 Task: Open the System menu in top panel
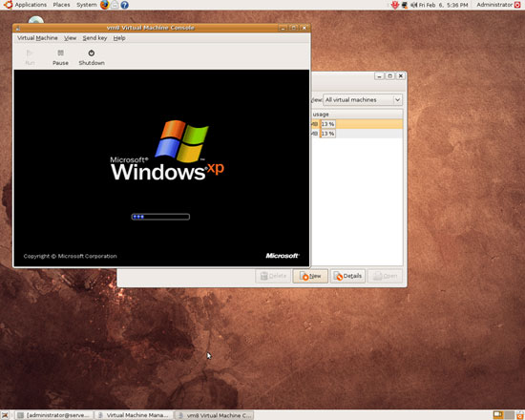pyautogui.click(x=86, y=5)
